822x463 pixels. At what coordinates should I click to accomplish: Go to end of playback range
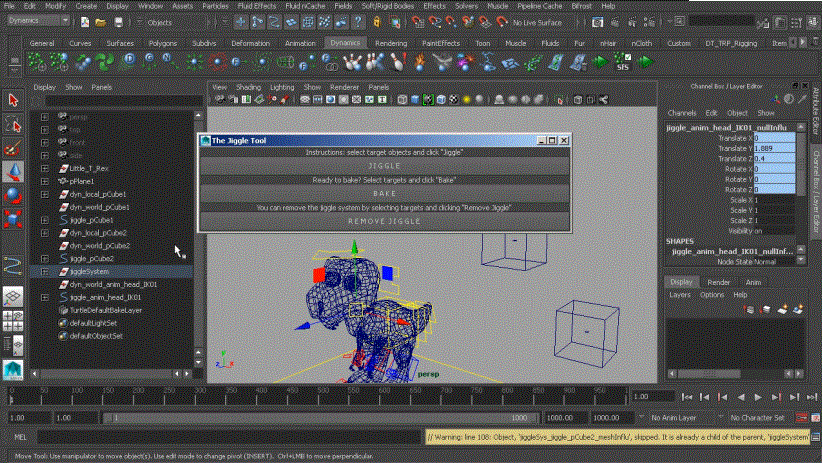point(812,397)
